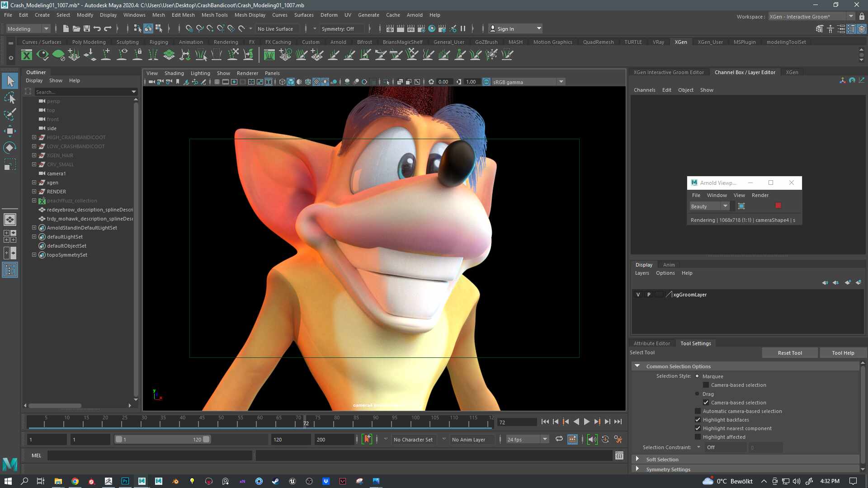Click crop region icon in Arnold Viewport

pos(741,206)
